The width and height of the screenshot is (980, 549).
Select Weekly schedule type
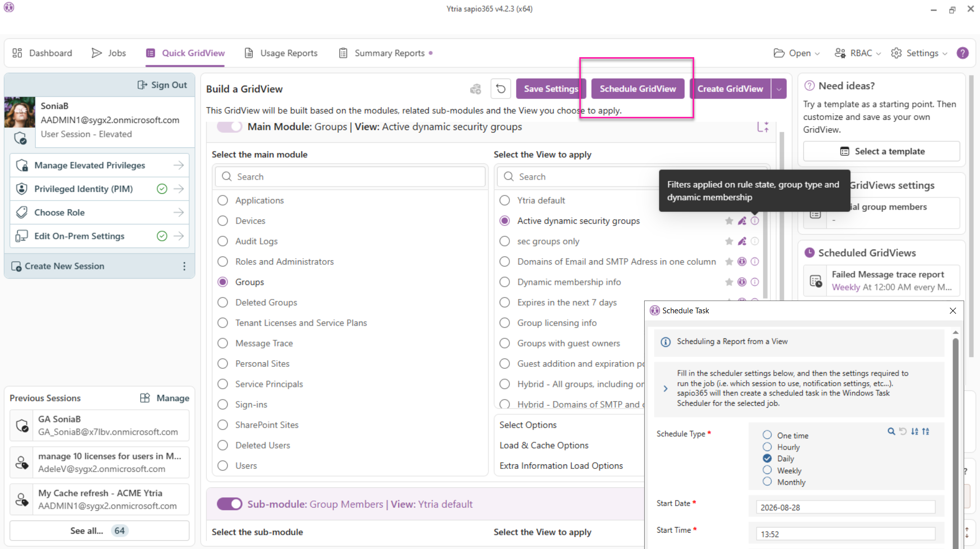pos(767,470)
